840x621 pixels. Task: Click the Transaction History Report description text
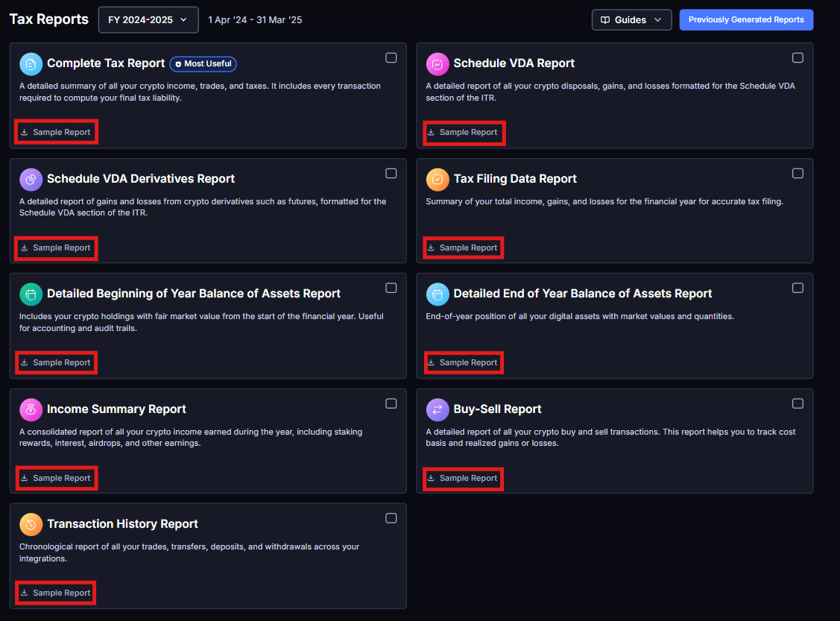point(189,552)
